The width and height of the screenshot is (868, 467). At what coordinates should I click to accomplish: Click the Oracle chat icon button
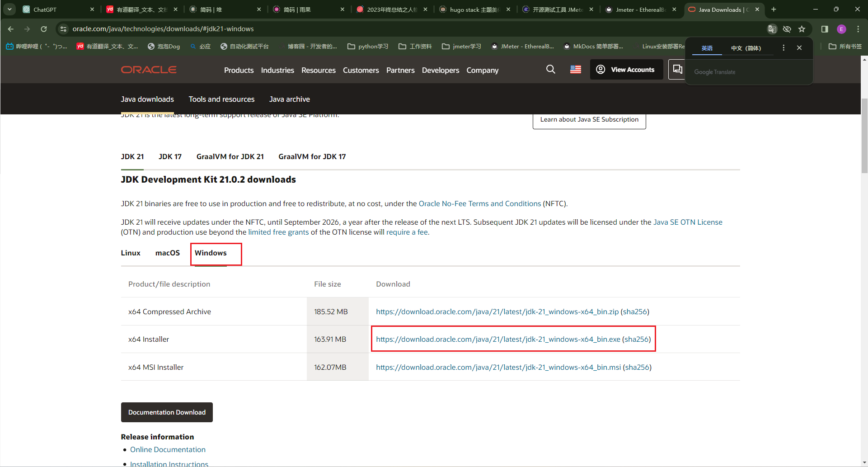(x=677, y=69)
